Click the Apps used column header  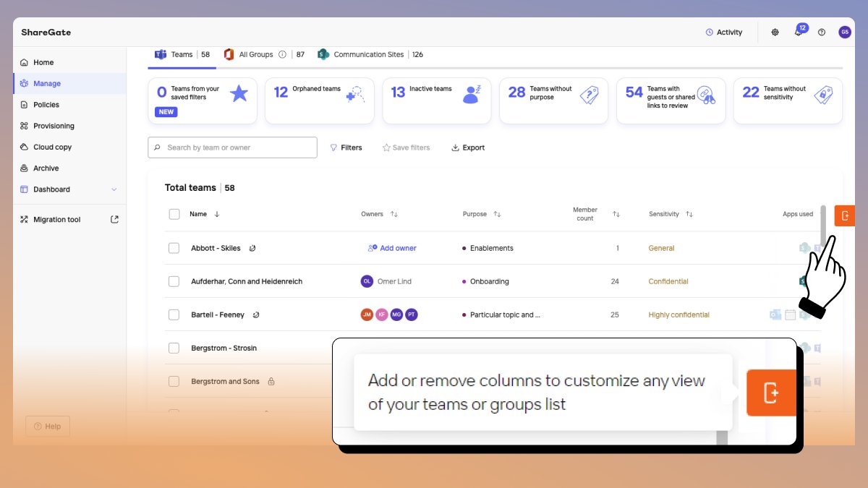[798, 214]
